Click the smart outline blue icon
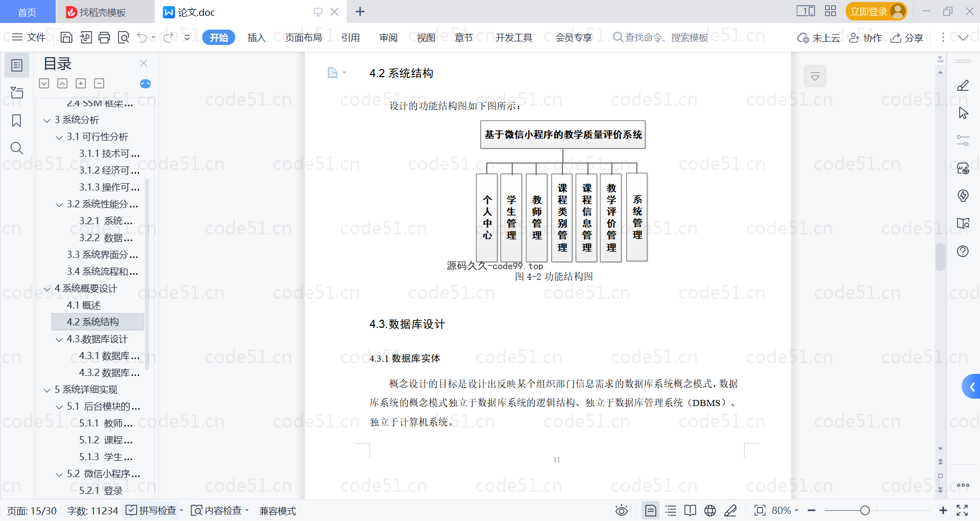The width and height of the screenshot is (980, 521). point(145,84)
